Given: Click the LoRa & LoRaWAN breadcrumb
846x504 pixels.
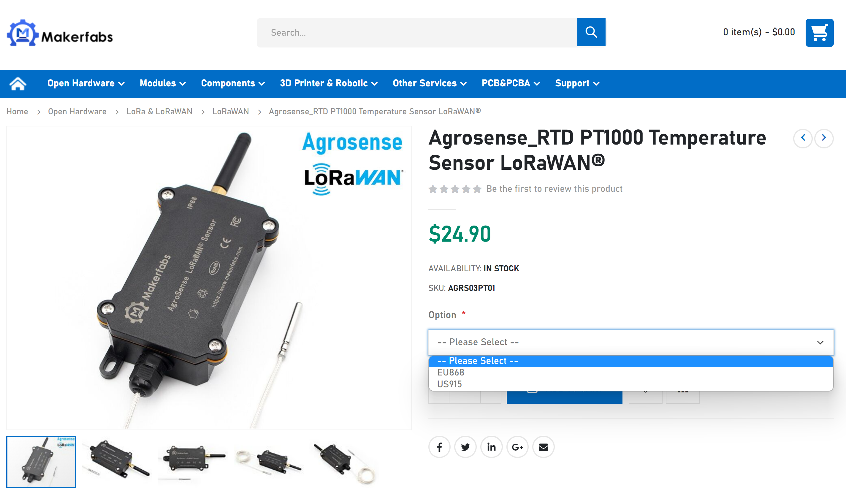Looking at the screenshot, I should coord(159,112).
